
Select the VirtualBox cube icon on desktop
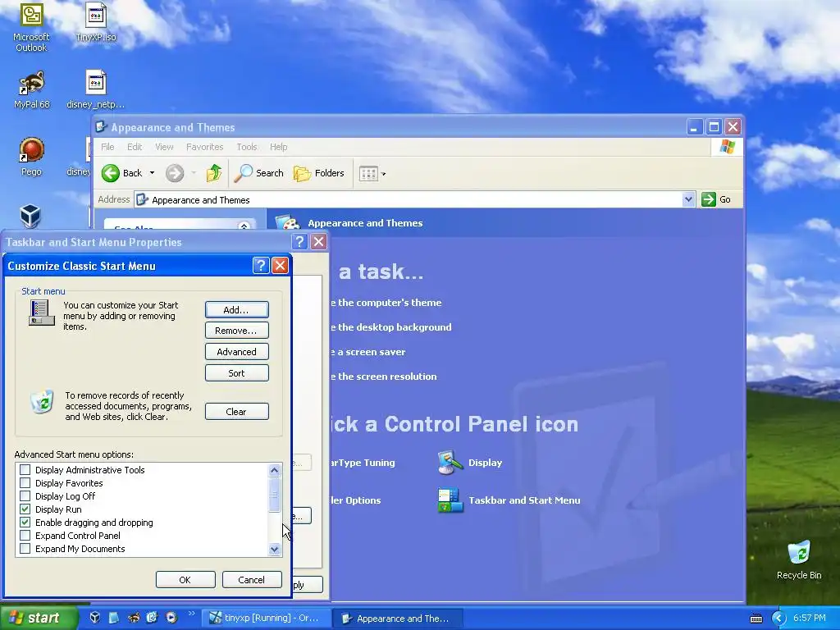tap(30, 217)
